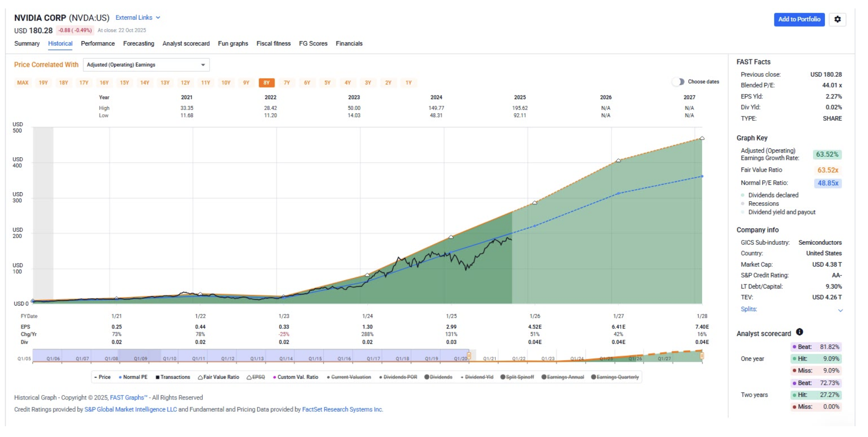This screenshot has width=868, height=437.
Task: Go to the Fiscal fitness tab
Action: coord(274,44)
